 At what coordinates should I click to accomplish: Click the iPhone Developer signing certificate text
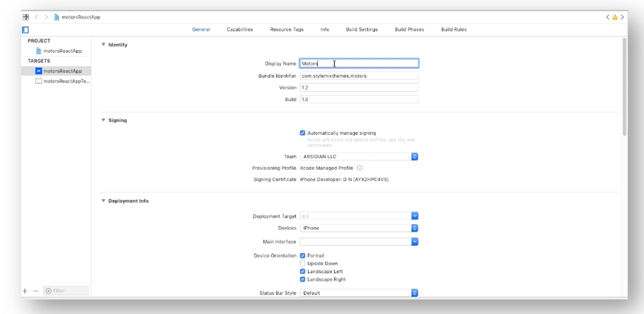click(x=344, y=179)
